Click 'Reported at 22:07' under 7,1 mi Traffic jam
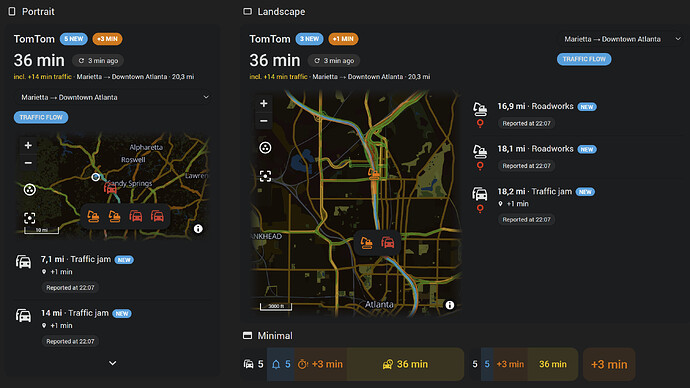690x388 pixels. [x=70, y=288]
